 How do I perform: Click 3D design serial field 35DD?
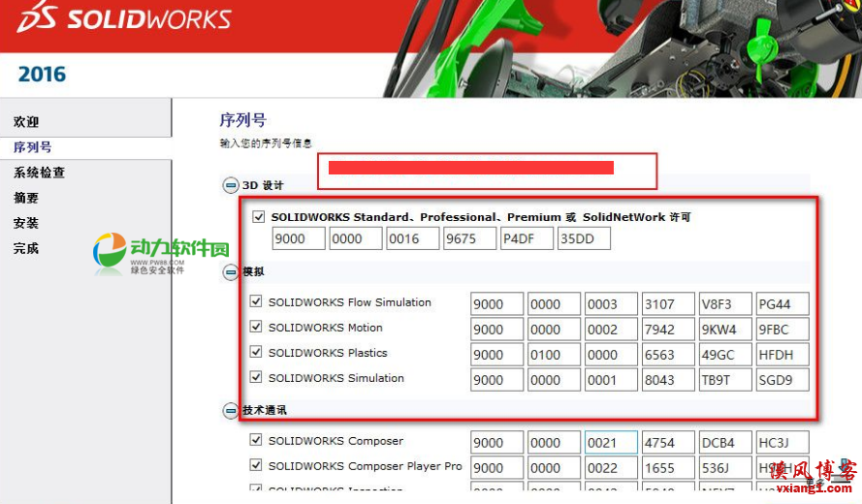coord(585,239)
